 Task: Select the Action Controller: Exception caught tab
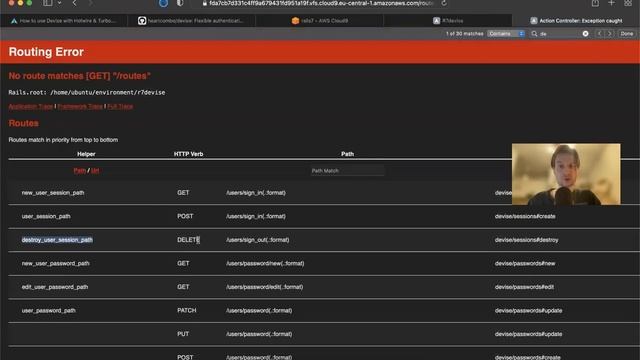pyautogui.click(x=576, y=20)
